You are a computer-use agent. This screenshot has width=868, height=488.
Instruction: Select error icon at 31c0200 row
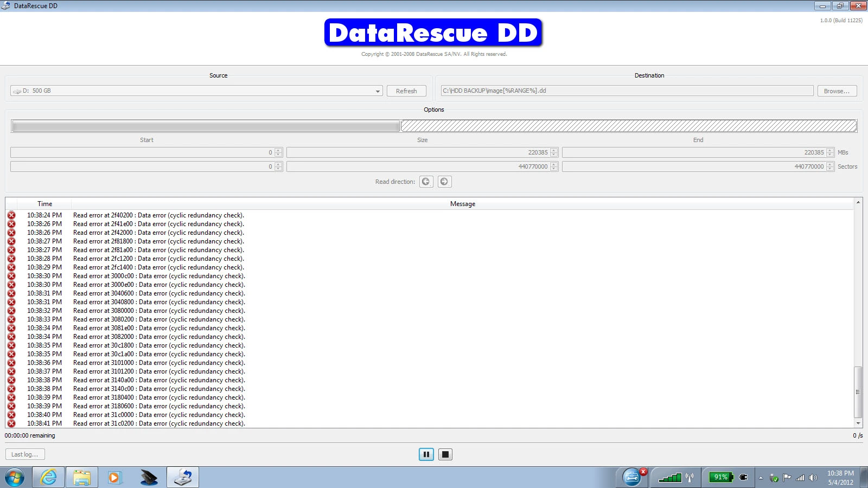click(x=11, y=423)
